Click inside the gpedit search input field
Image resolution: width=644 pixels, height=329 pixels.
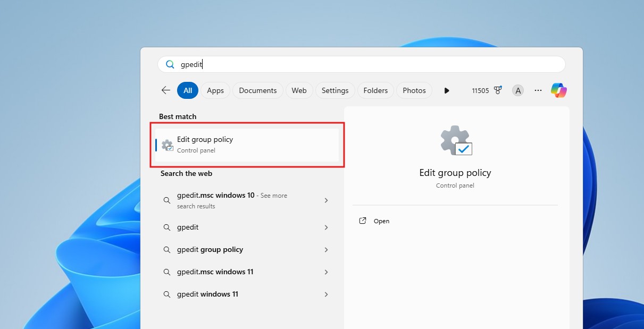pyautogui.click(x=319, y=64)
